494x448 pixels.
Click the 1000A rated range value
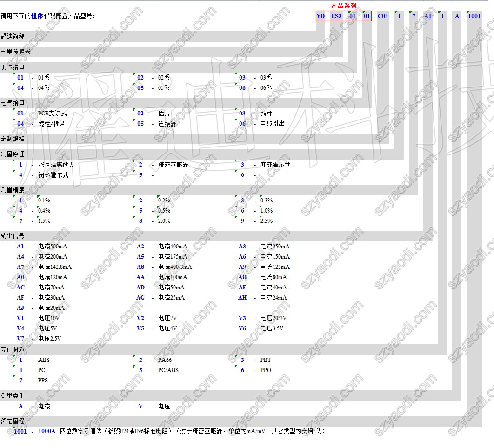point(47,431)
